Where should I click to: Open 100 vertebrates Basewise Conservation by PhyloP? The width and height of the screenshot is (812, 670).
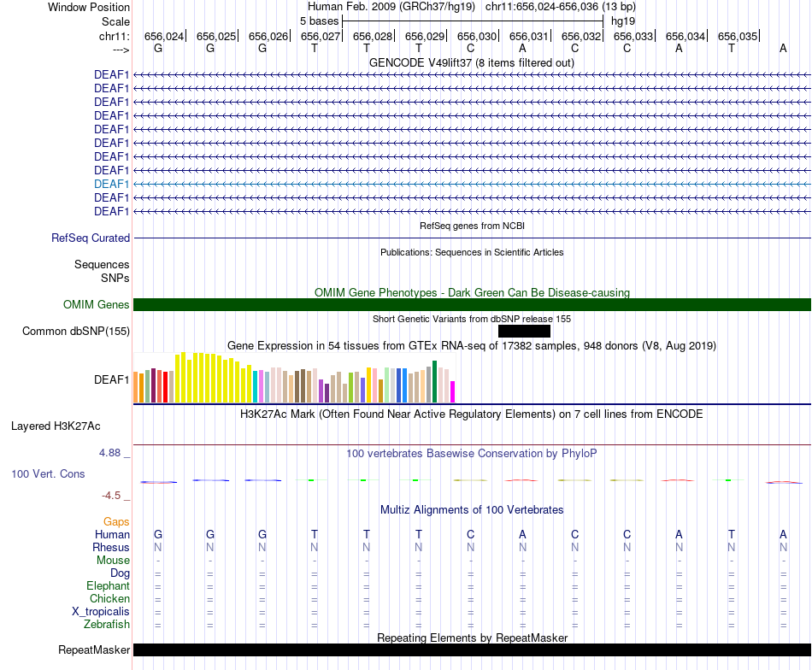(x=472, y=454)
